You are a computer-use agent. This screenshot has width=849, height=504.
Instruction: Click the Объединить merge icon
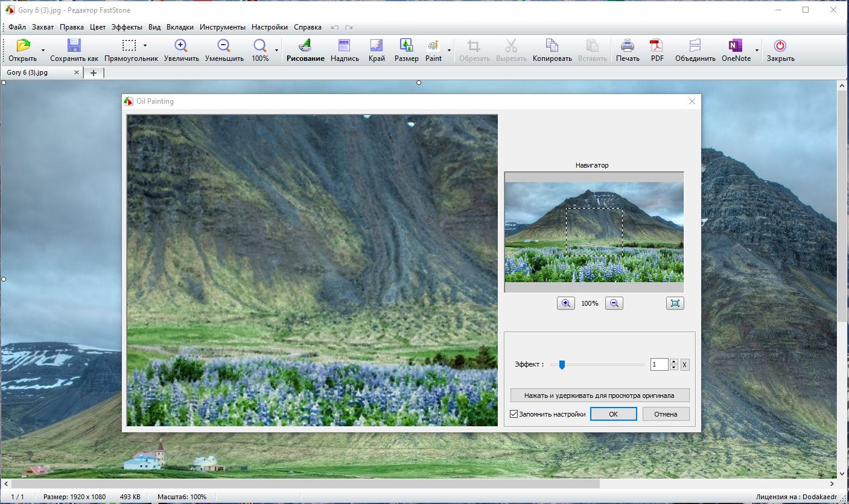click(x=695, y=46)
